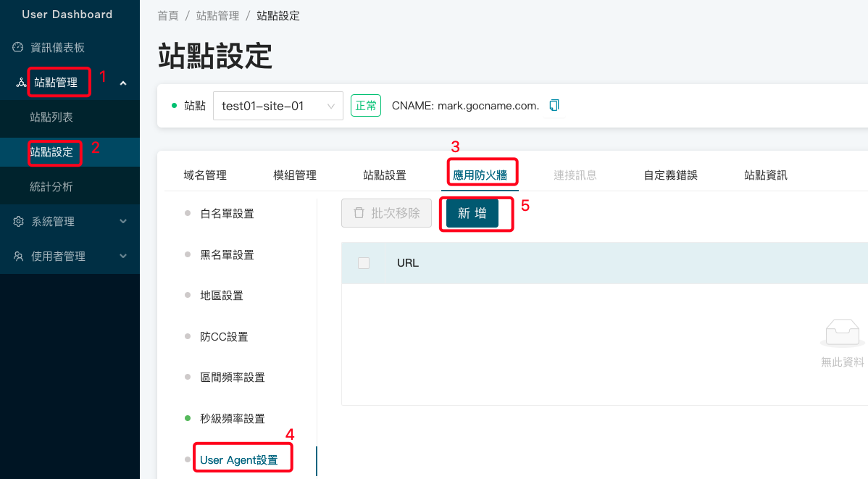Toggle the select-all checkbox beside URL
The width and height of the screenshot is (868, 479).
click(364, 263)
